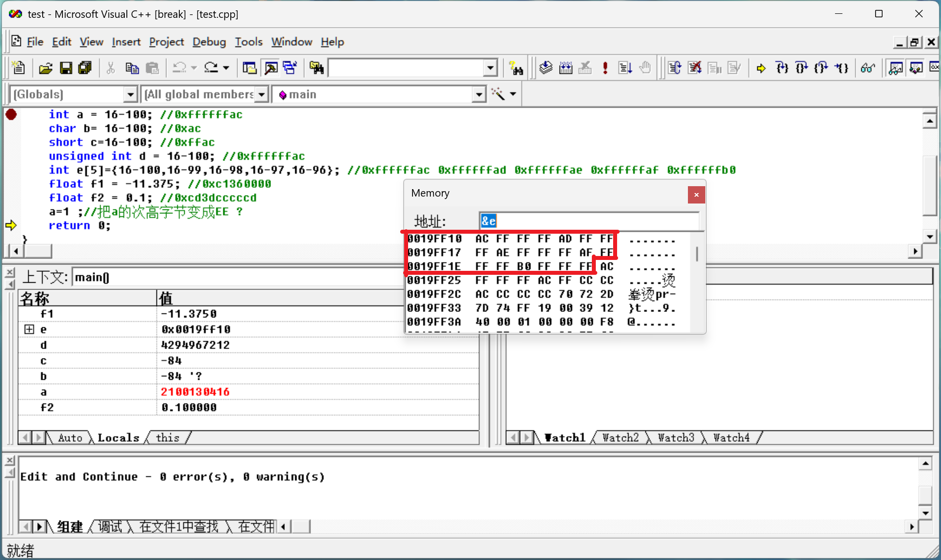Click the Memory window vertical scrollbar thumb

click(697, 254)
